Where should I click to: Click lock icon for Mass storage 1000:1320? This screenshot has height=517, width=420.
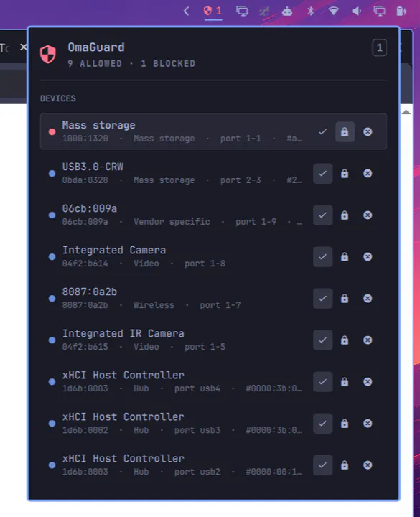coord(345,131)
